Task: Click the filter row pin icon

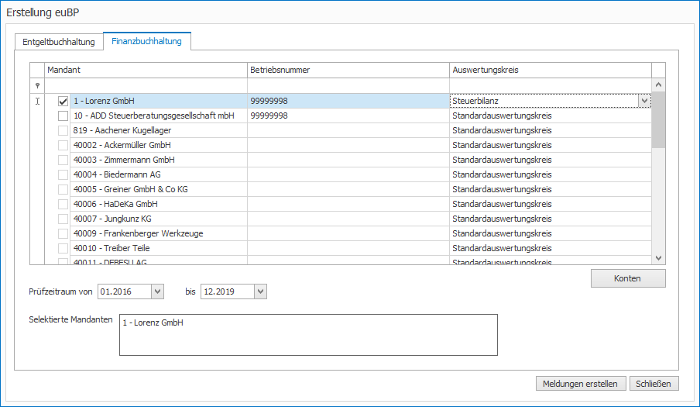Action: [x=38, y=86]
